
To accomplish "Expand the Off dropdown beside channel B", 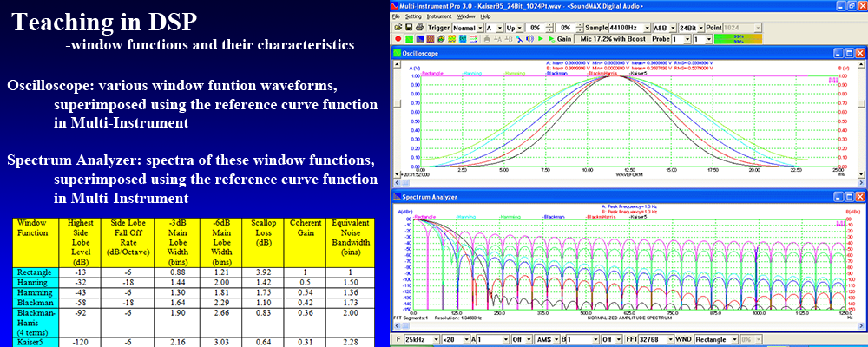I will tap(618, 339).
